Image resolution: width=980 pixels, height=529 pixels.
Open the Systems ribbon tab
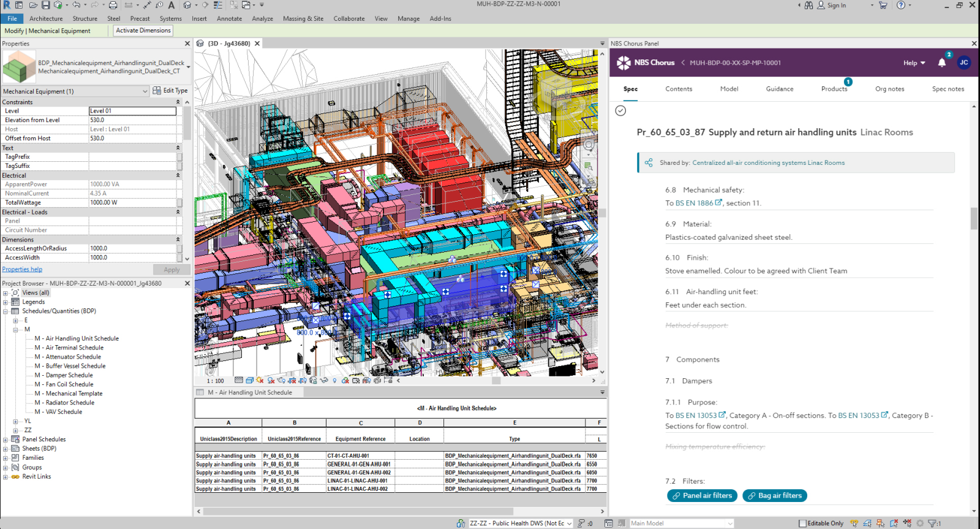pos(170,18)
